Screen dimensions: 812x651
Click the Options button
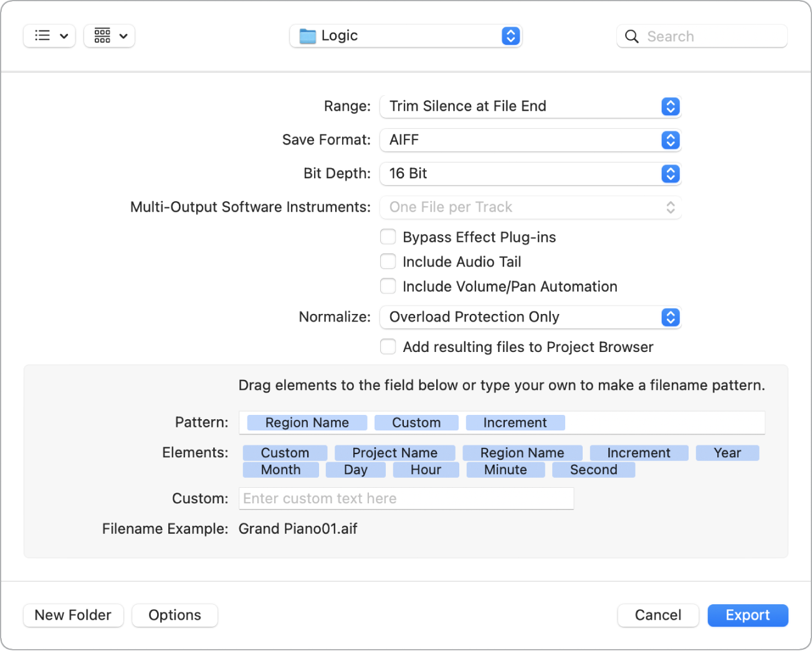(x=174, y=615)
